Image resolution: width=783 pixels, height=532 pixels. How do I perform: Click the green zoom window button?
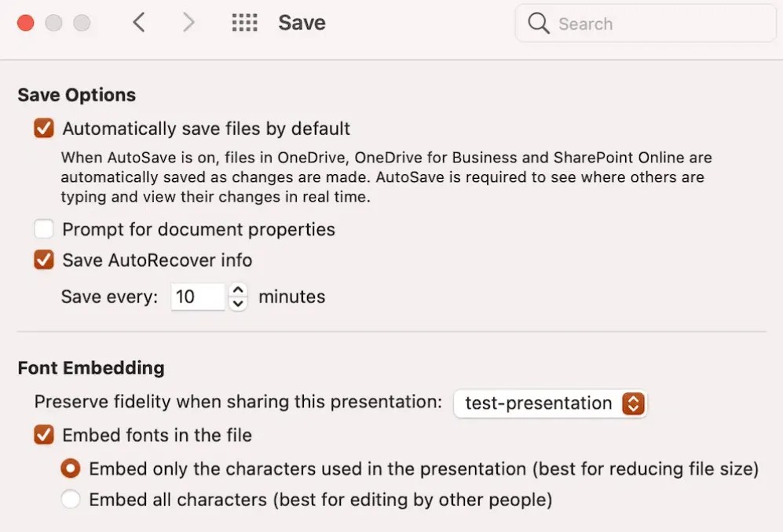click(x=82, y=23)
